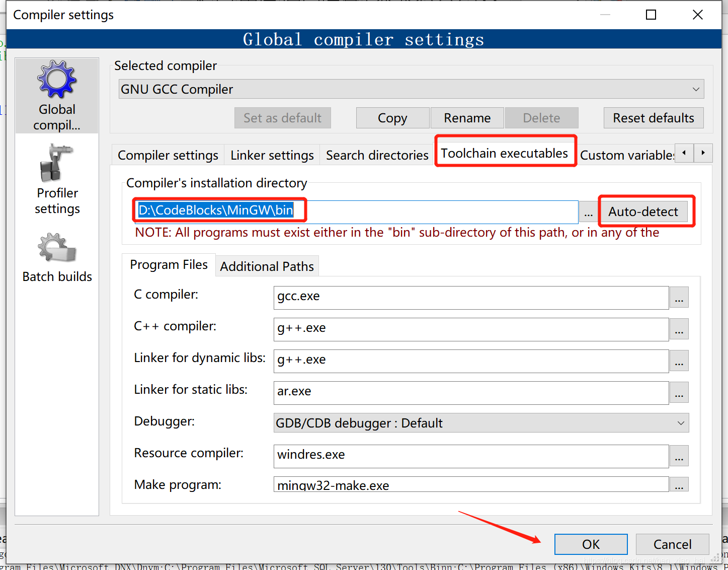Click the Make program field
This screenshot has height=570, width=728.
pos(471,484)
